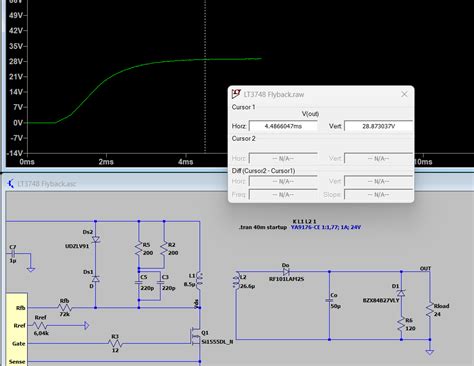Click the Diff Slope N/A field

tap(378, 195)
